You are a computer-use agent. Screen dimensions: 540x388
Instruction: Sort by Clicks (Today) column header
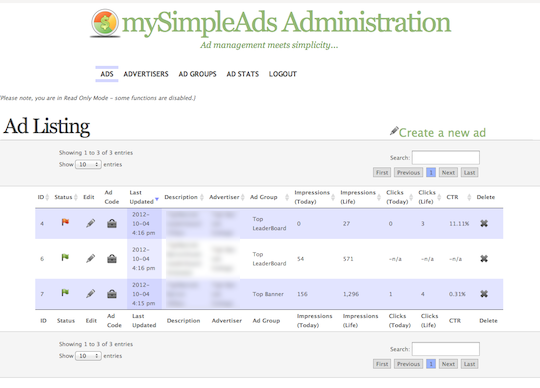(x=399, y=197)
